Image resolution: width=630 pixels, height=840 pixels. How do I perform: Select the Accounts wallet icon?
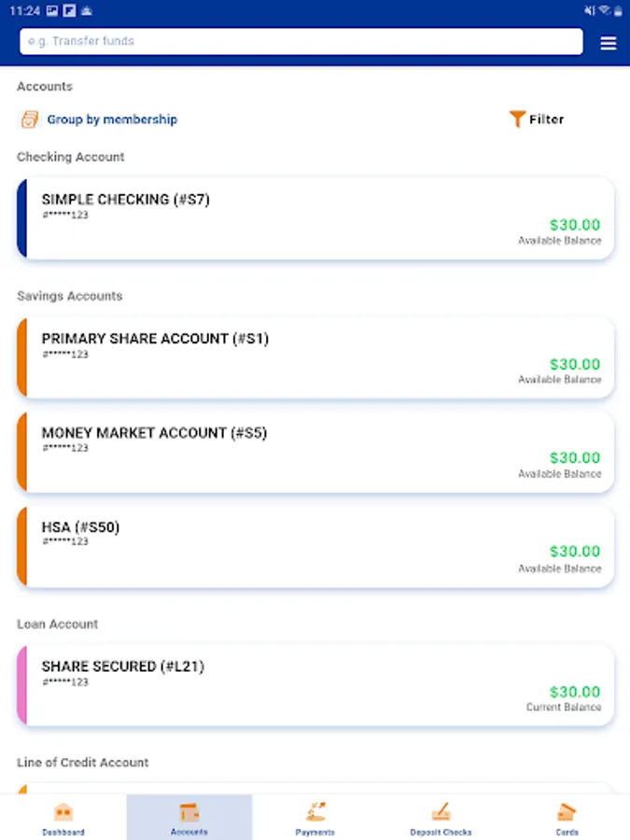(189, 811)
